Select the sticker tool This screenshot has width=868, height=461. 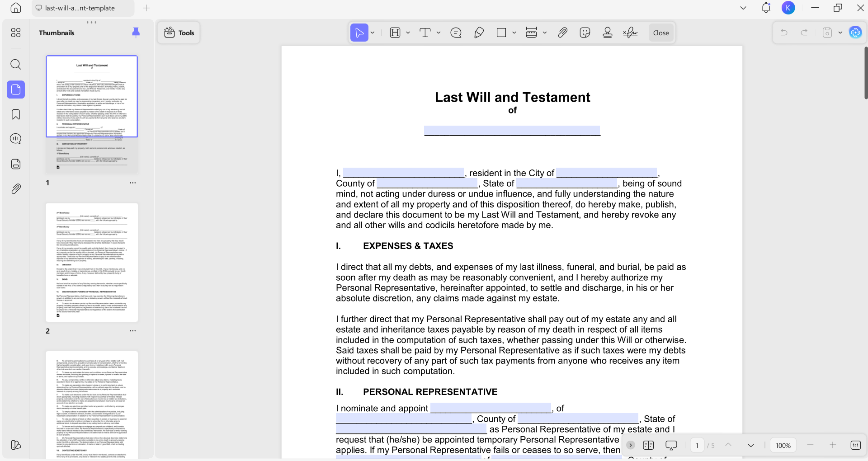pos(585,33)
